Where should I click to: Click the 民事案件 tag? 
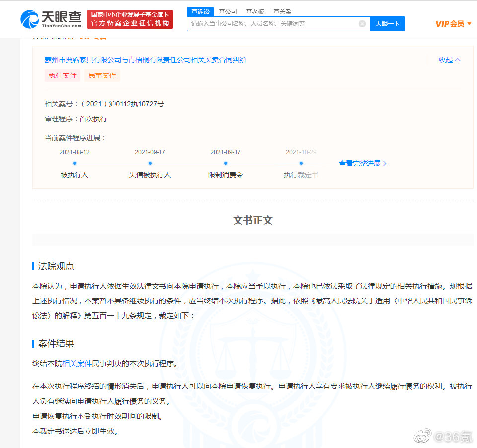point(102,75)
